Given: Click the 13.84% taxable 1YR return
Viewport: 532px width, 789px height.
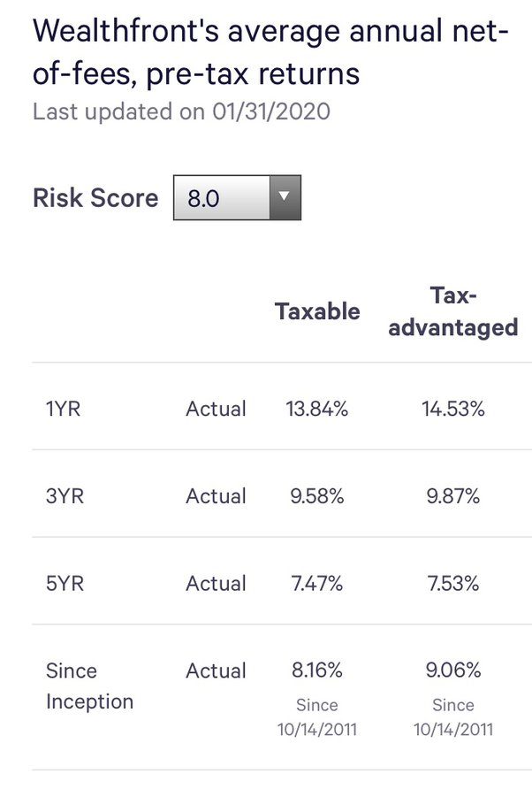Looking at the screenshot, I should (316, 409).
